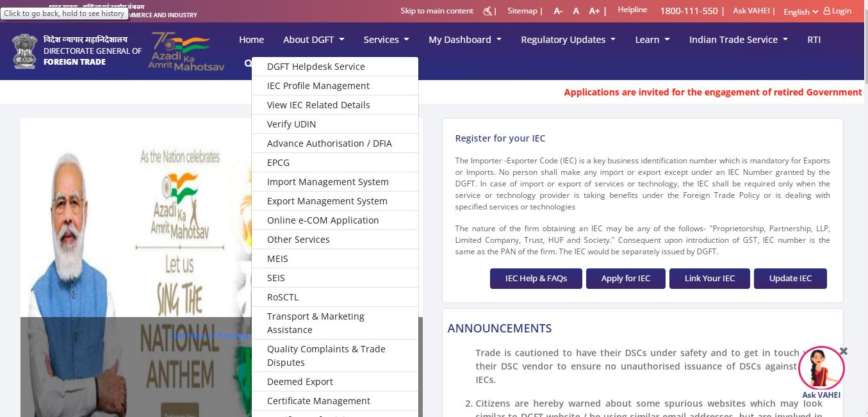This screenshot has height=417, width=868.
Task: Reset font size with the A icon
Action: (576, 11)
